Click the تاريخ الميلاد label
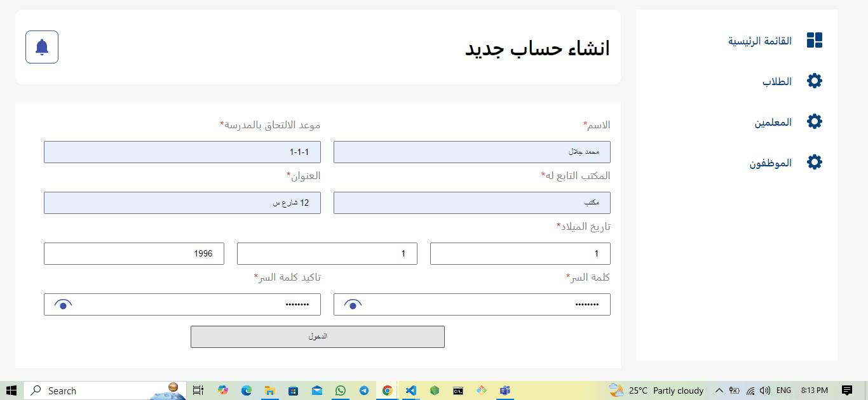The image size is (868, 400). [x=583, y=227]
